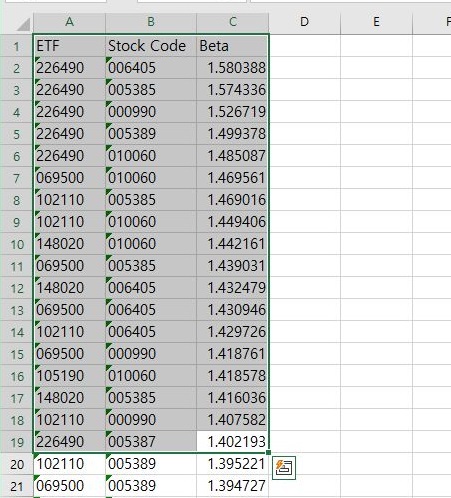Select column B header
Image resolution: width=451 pixels, height=498 pixels.
(151, 22)
